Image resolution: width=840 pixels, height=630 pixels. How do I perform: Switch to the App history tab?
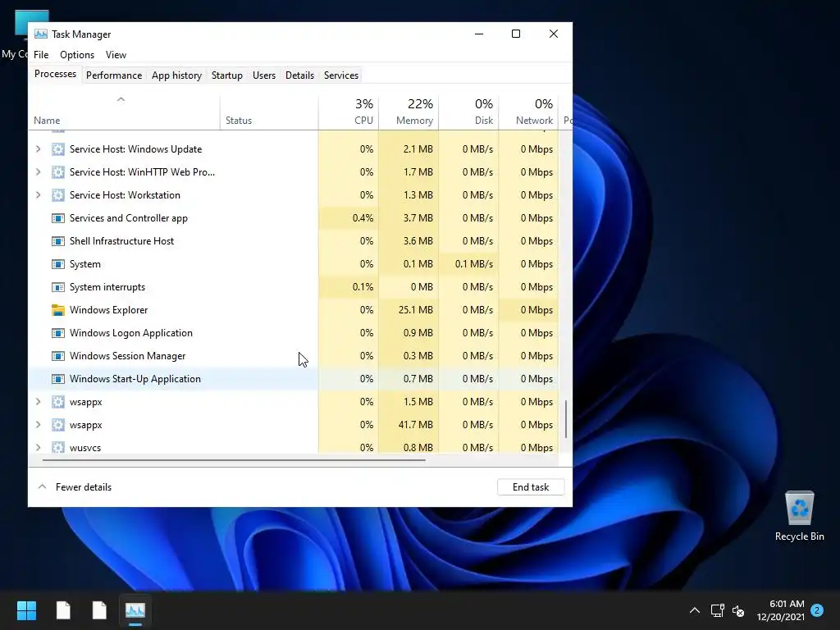[x=177, y=75]
